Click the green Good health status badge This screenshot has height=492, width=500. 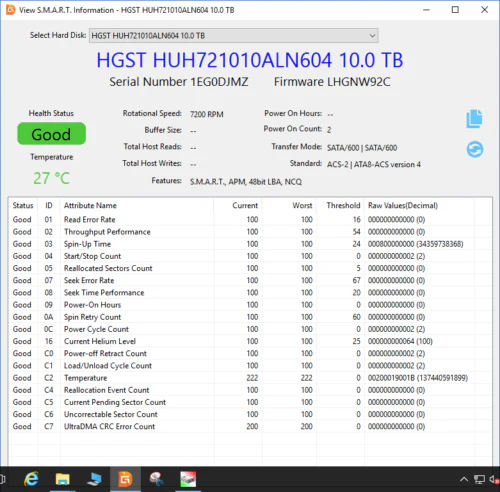pyautogui.click(x=51, y=134)
